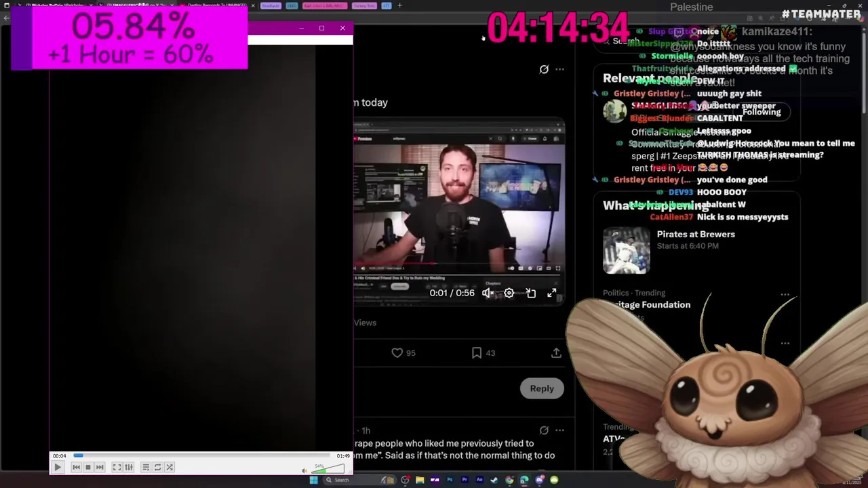
Task: Show the playlist in media player
Action: pyautogui.click(x=146, y=467)
